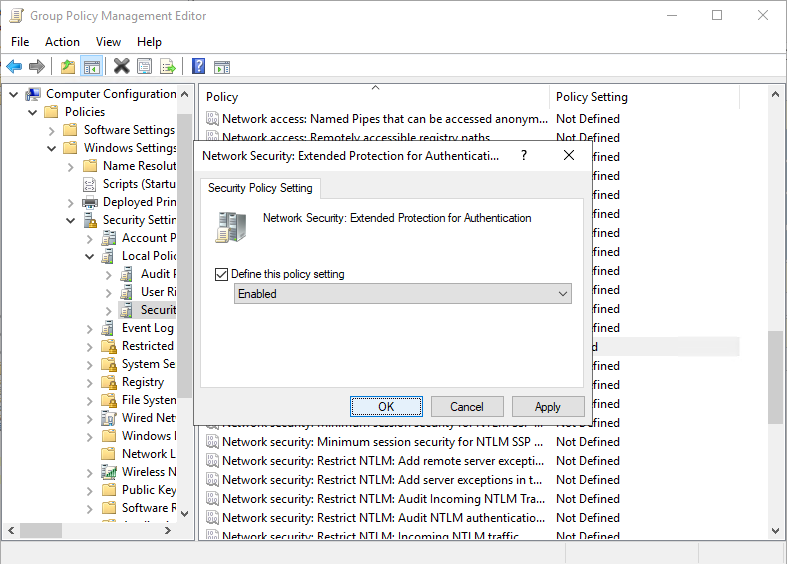Click the Export List toolbar icon
787x564 pixels.
168,66
